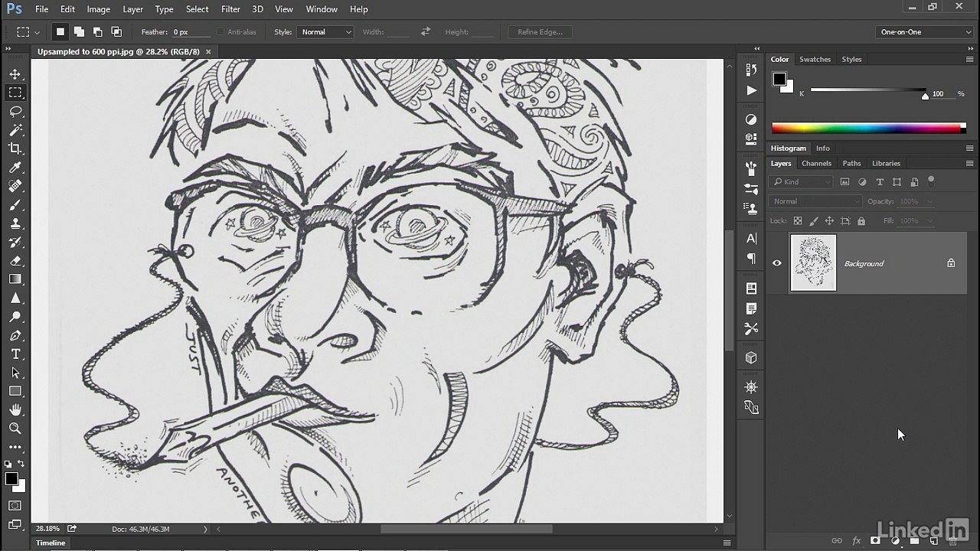Switch to the Paths tab
980x551 pixels.
point(851,163)
